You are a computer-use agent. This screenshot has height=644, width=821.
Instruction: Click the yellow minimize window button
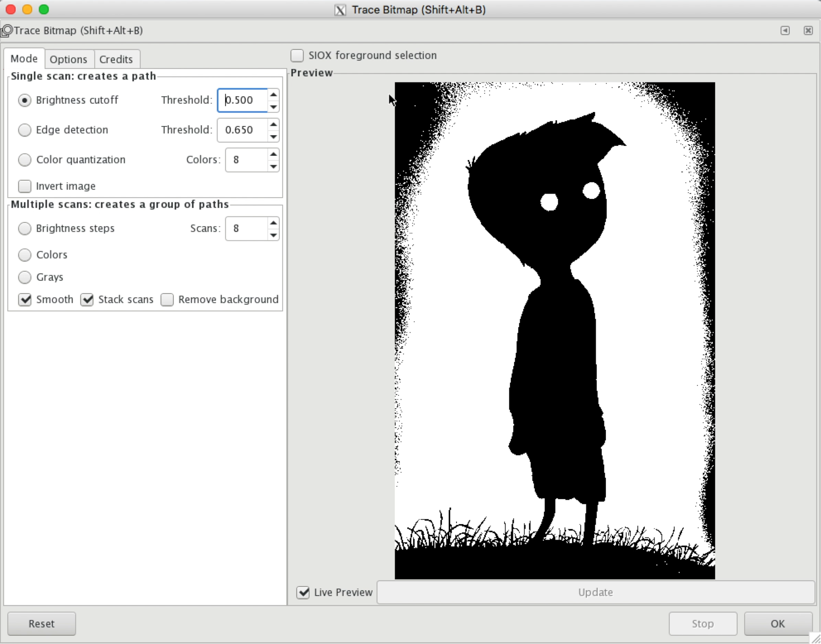pos(27,10)
